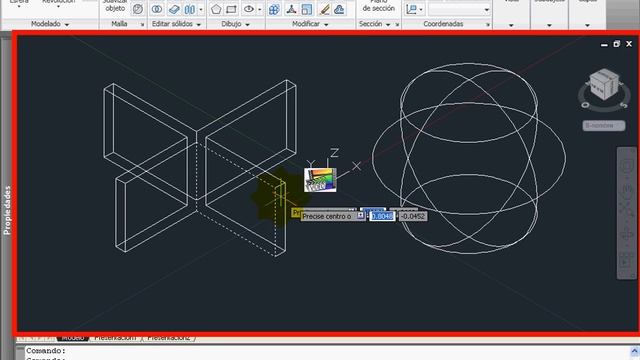Open the Malla panel dialog launcher arrow
This screenshot has height=360, width=640.
[142, 25]
